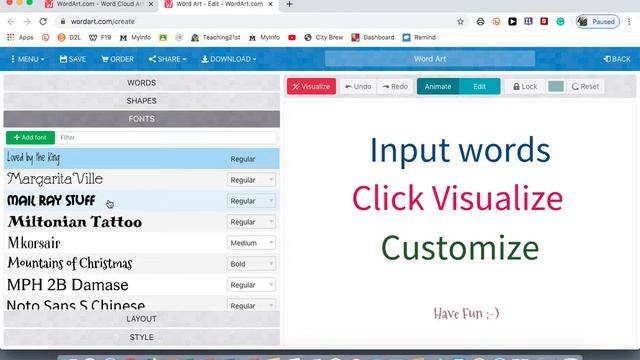The width and height of the screenshot is (640, 360).
Task: Go forward in browser history
Action: 27,22
